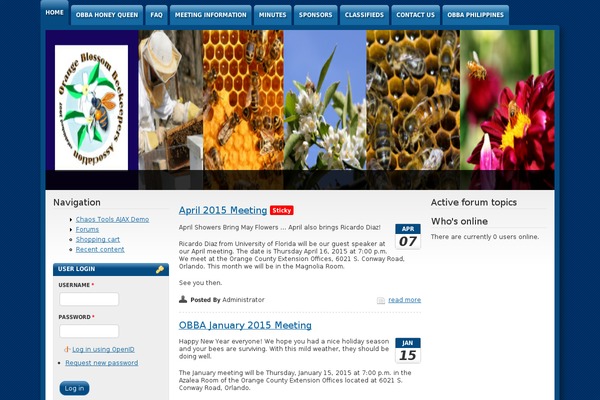Click the Active forum topics heading
600x400 pixels.
coord(474,202)
